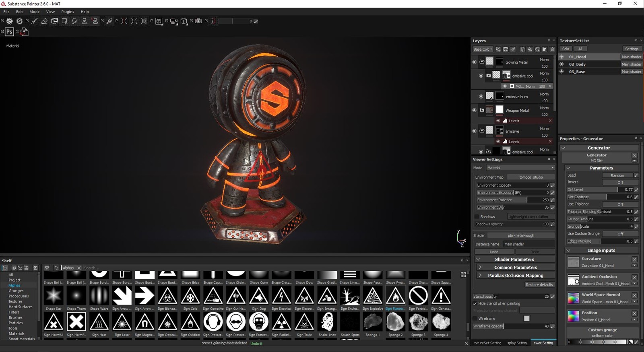Open the Edit menu
644x352 pixels.
(x=19, y=12)
